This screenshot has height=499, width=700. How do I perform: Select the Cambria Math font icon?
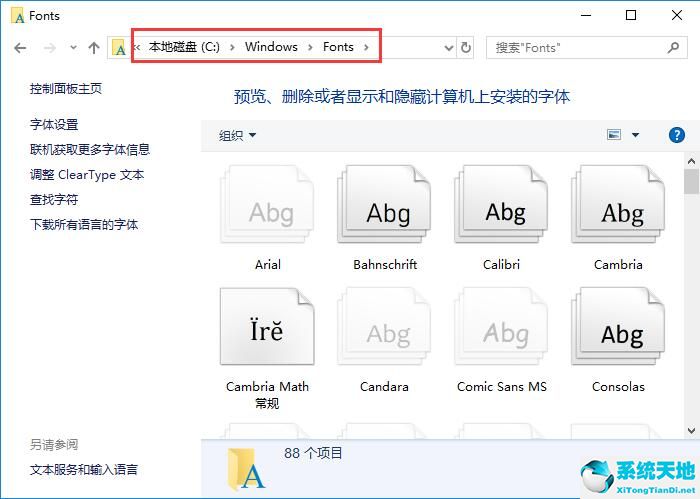click(x=267, y=326)
